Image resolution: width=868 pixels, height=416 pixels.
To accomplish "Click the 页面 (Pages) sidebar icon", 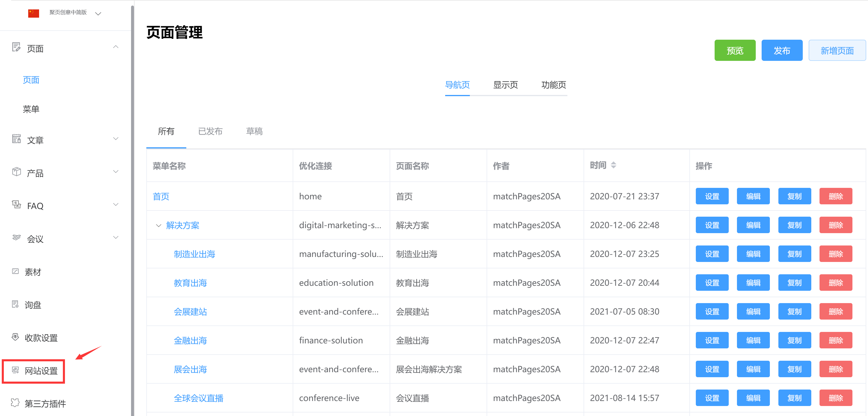I will click(x=16, y=48).
